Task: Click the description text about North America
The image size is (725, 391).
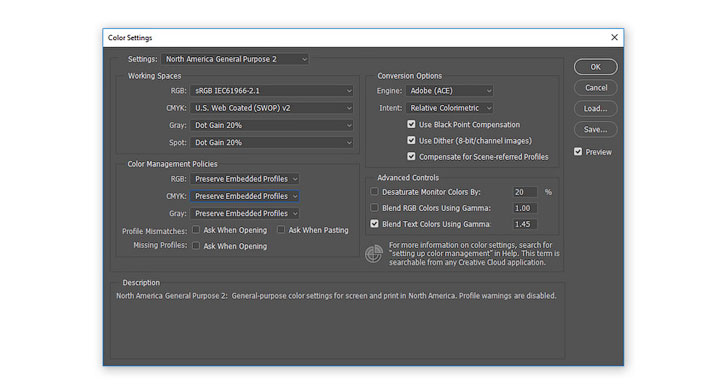Action: [x=336, y=296]
